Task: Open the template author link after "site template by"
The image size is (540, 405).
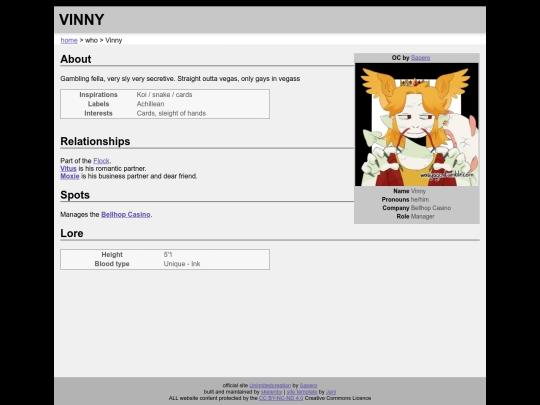Action: tap(331, 392)
